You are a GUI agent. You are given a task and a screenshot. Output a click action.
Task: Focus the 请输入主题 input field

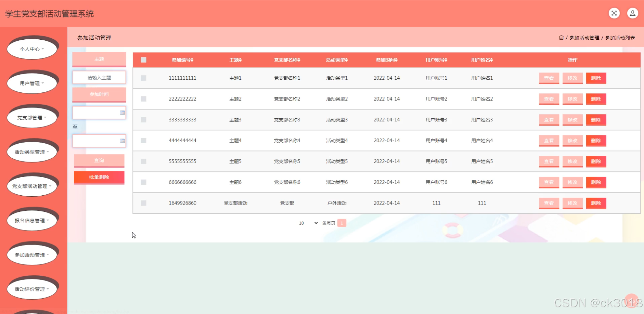(x=99, y=78)
